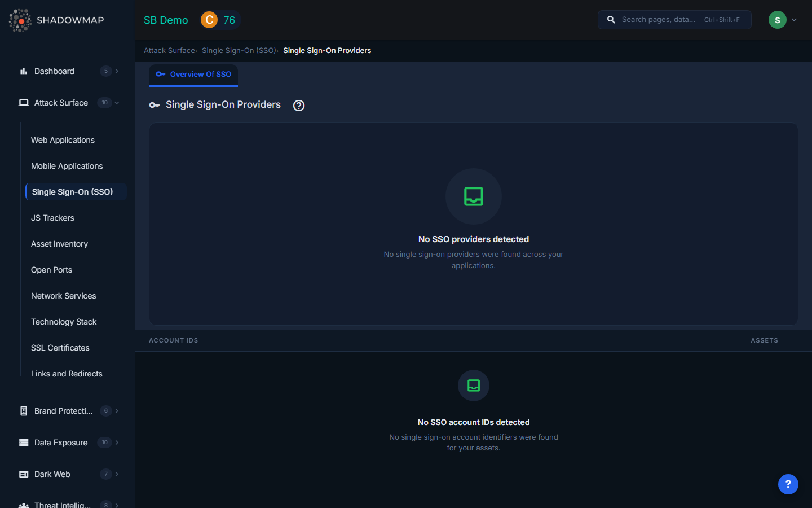The height and width of the screenshot is (508, 812).
Task: Click the help circle icon beside Single Sign-On Providers
Action: [x=299, y=106]
